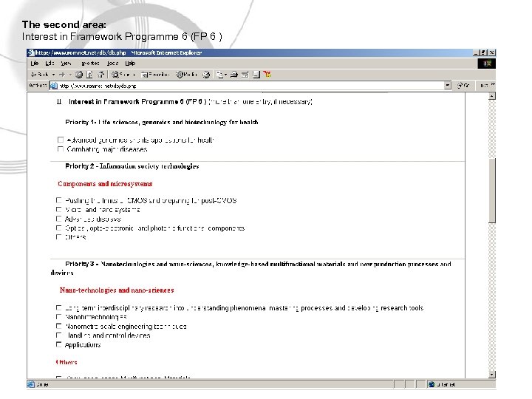Screen dimensions: 532x399
Task: Click the Edit page icon in toolbar
Action: pos(245,75)
